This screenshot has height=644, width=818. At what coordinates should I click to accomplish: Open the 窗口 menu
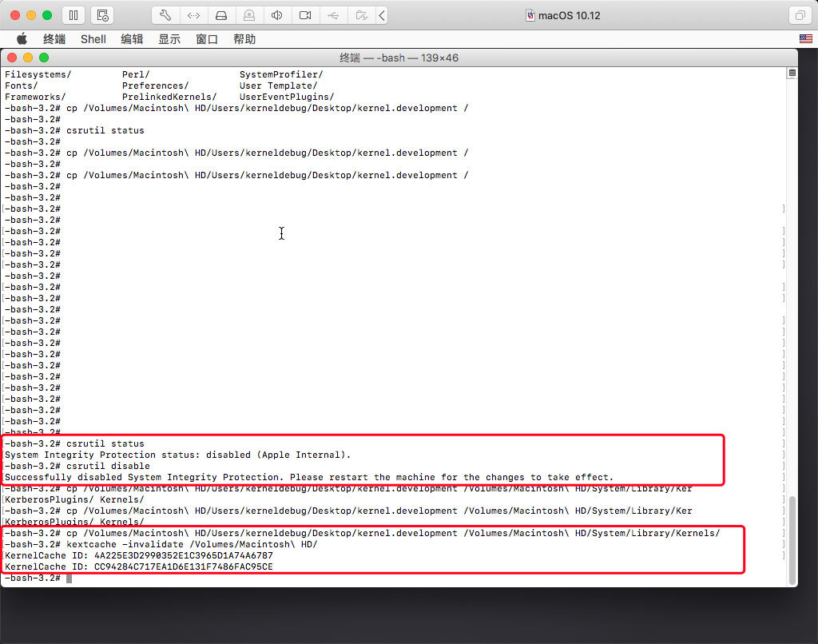(x=207, y=39)
